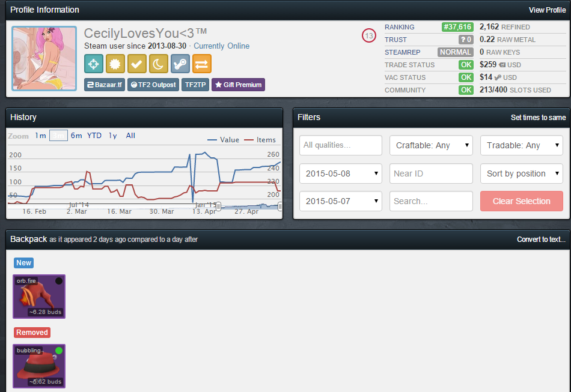571x392 pixels.
Task: Click the orange trade arrows icon
Action: tap(202, 64)
